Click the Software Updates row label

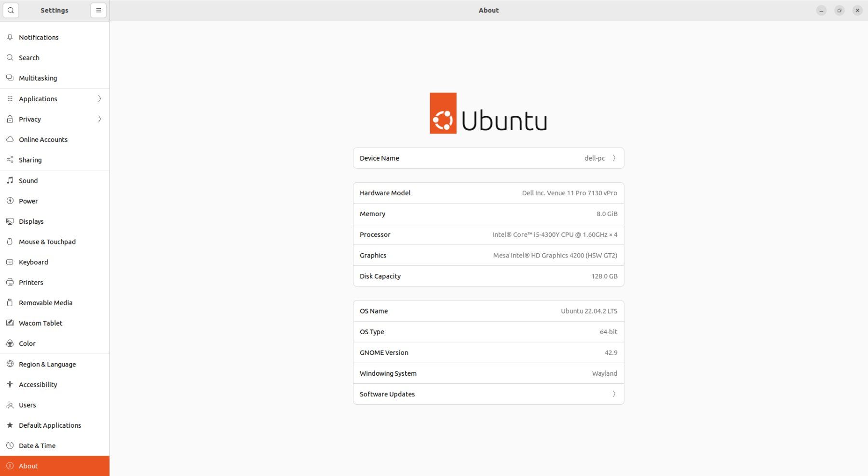(x=387, y=394)
